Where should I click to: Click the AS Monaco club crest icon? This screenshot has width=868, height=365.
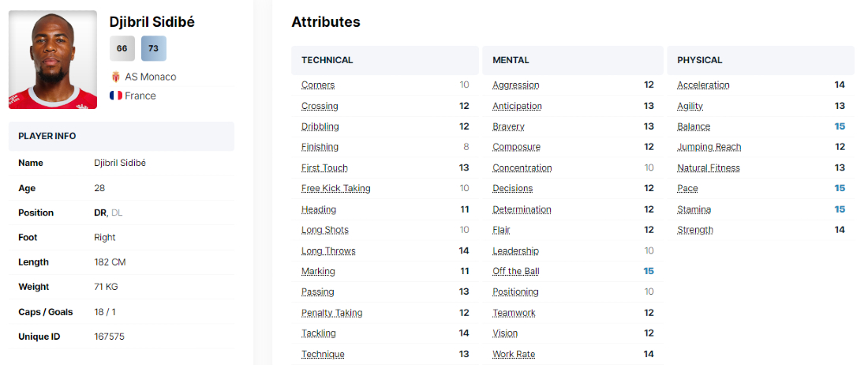(116, 77)
